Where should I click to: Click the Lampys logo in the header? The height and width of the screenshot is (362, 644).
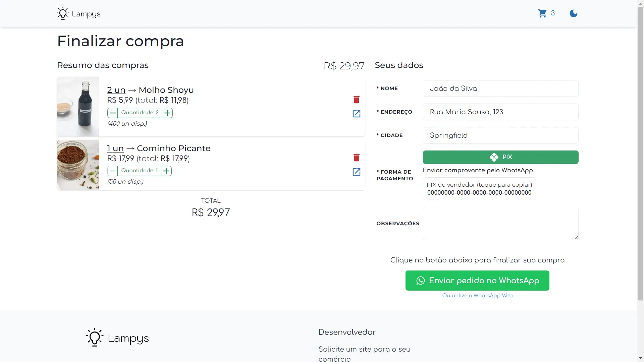(x=79, y=14)
